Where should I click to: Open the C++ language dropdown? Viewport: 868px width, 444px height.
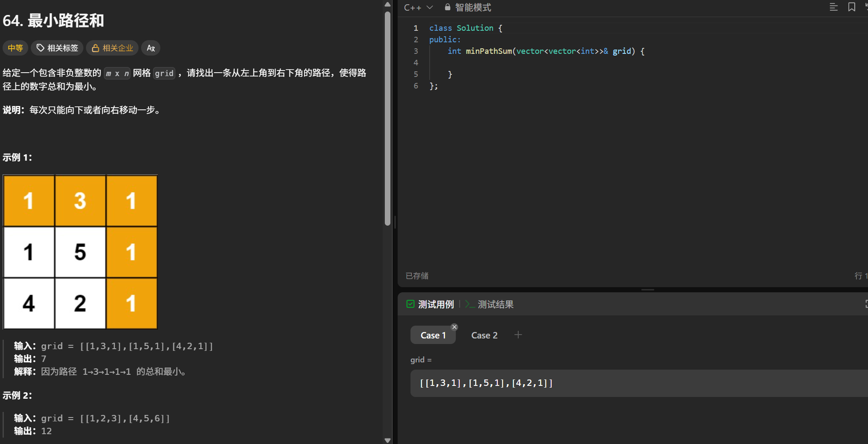[418, 7]
